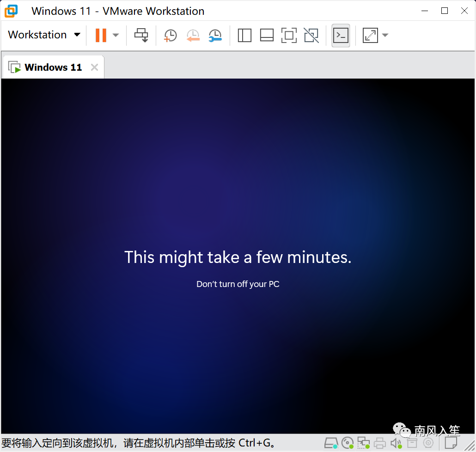Pause the virtual machine
The image size is (476, 452).
[101, 35]
